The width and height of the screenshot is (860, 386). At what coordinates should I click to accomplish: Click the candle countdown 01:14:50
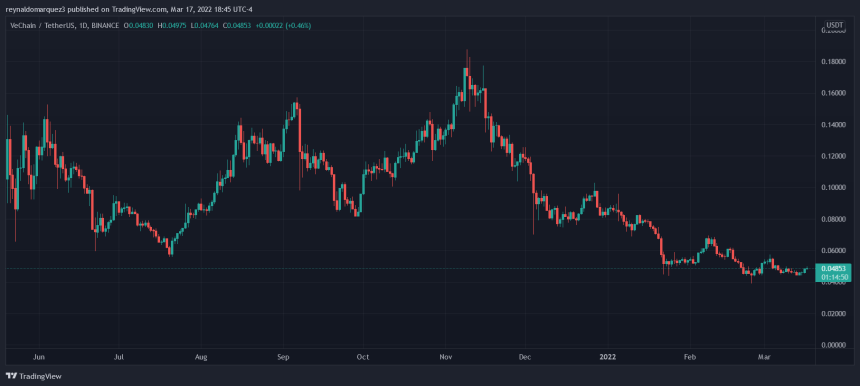pyautogui.click(x=833, y=277)
